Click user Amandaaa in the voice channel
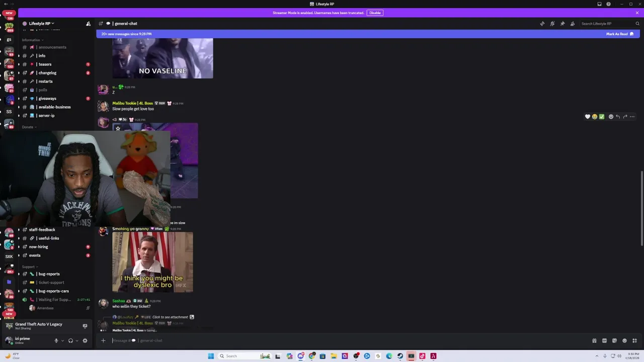 [45, 308]
